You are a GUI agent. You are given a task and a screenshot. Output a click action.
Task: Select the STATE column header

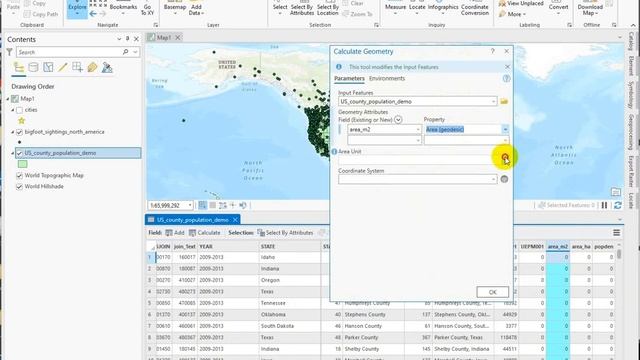290,247
